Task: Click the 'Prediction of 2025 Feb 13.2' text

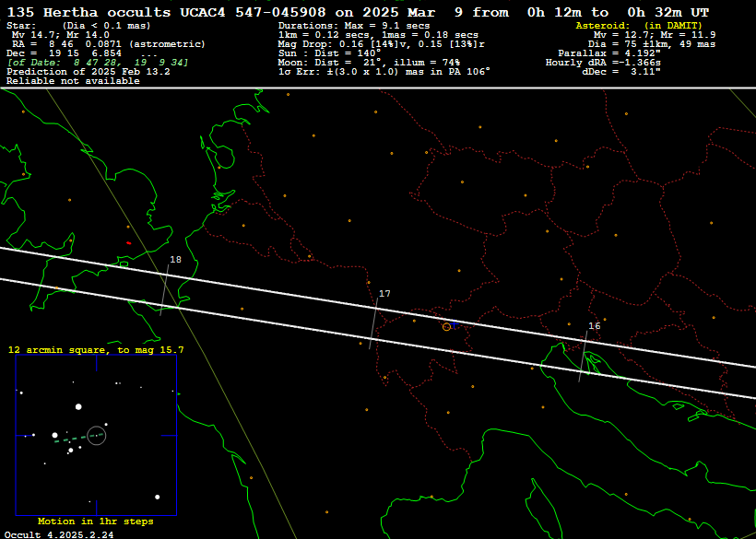Action: point(89,71)
